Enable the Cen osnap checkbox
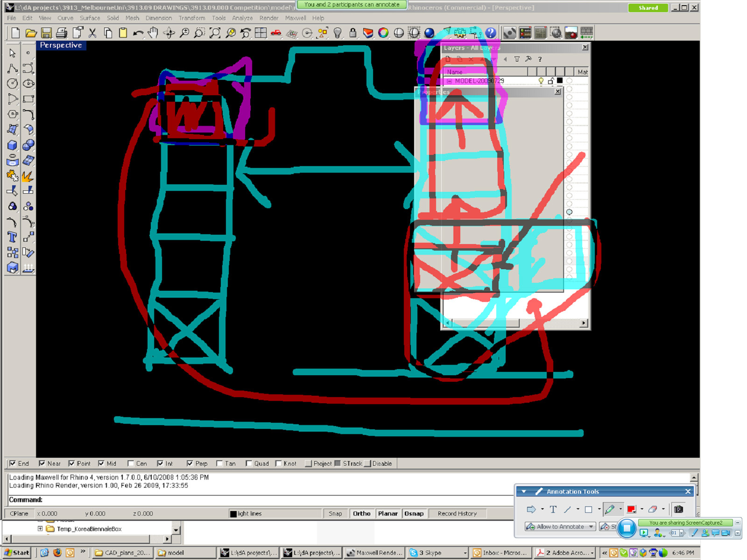This screenshot has height=560, width=747. point(131,463)
